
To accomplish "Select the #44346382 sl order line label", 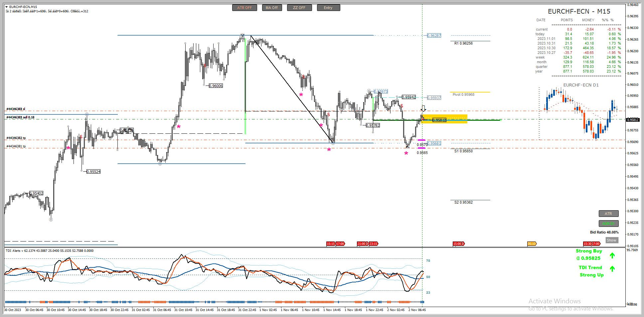I will point(16,109).
